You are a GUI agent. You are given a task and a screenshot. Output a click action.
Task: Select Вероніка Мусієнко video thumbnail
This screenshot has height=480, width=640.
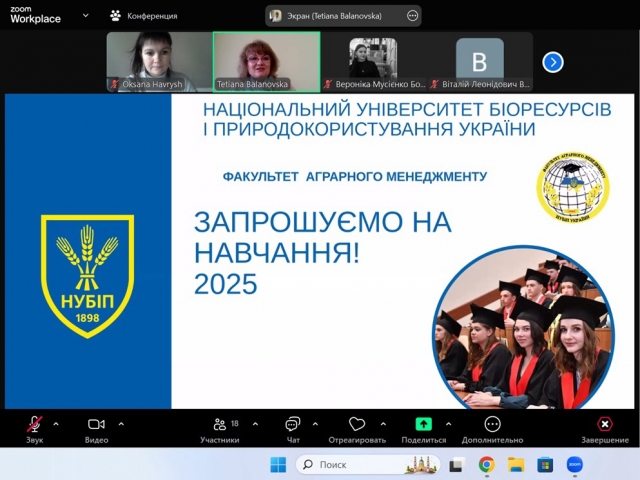373,62
